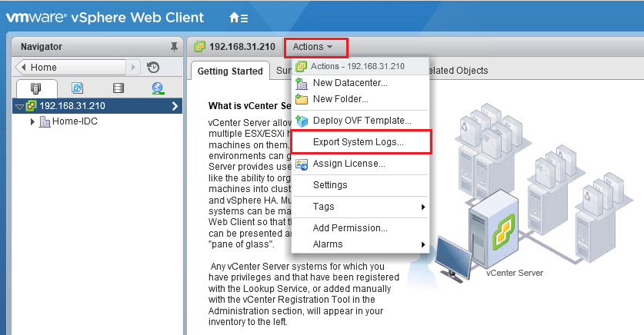Screen dimensions: 644x335
Task: Click the Navigator panel title
Action: 42,47
